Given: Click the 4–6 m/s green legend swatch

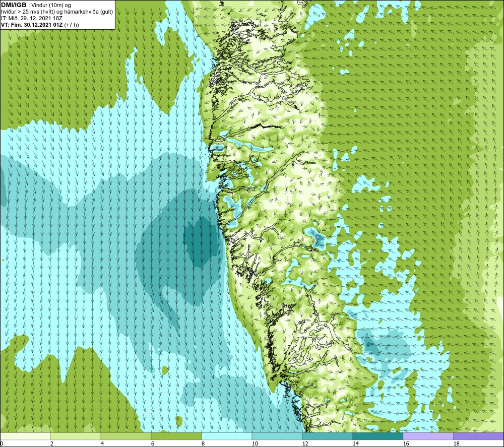Looking at the screenshot, I should pyautogui.click(x=126, y=436).
